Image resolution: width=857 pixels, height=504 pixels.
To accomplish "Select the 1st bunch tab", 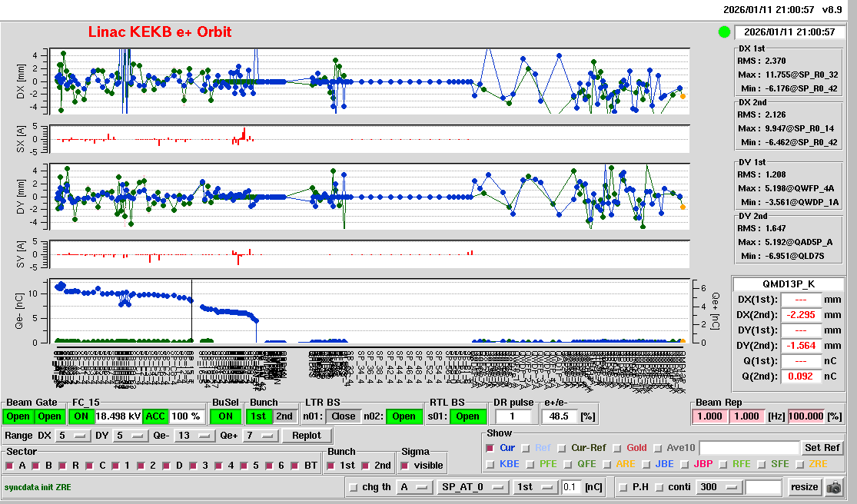I will [x=259, y=416].
